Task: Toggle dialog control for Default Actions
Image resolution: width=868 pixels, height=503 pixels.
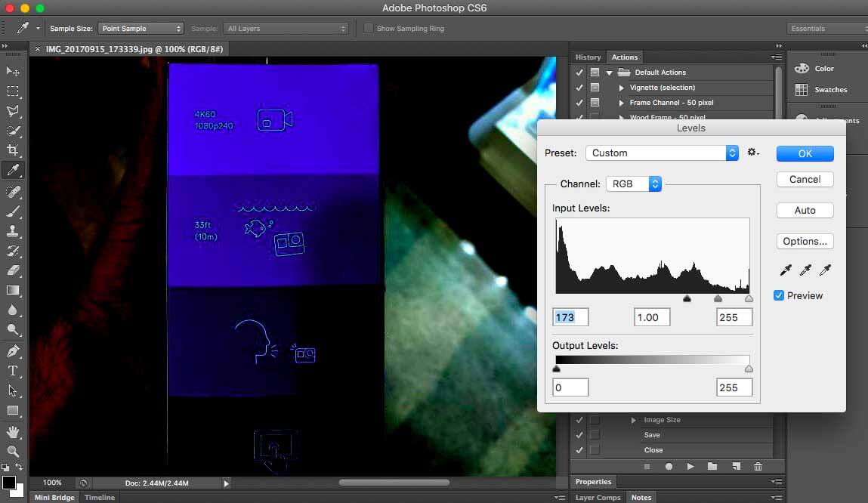Action: point(595,73)
